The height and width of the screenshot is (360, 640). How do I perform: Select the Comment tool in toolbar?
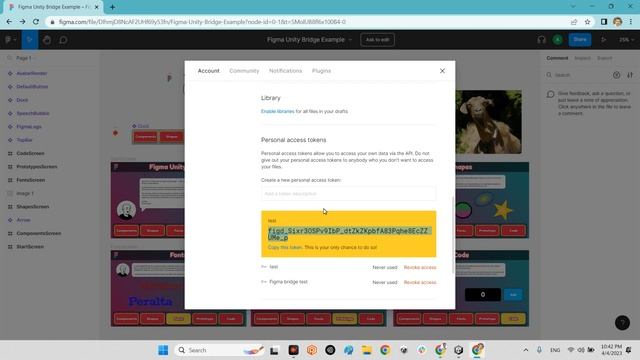click(63, 40)
